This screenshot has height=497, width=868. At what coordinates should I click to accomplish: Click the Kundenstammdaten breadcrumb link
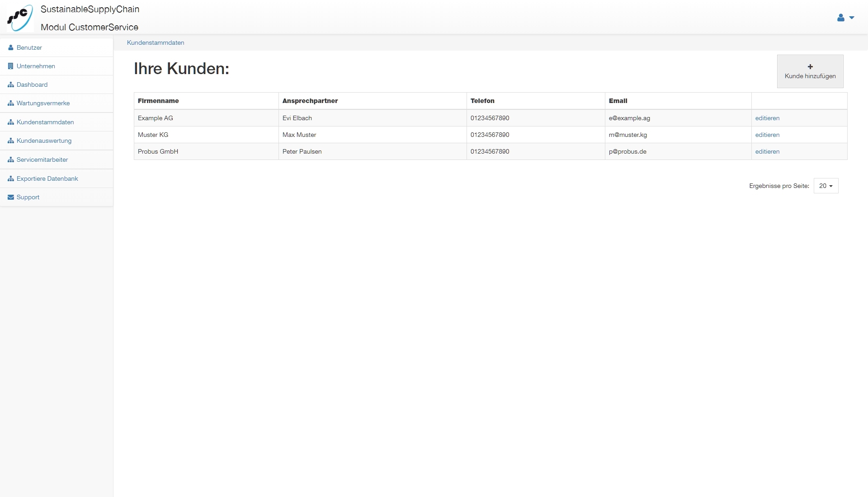tap(156, 42)
